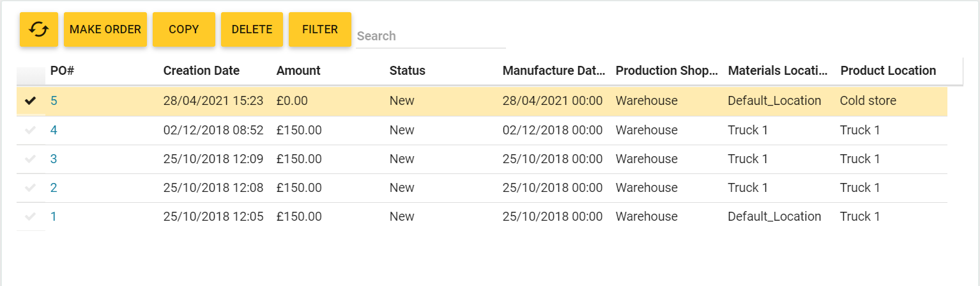Tick the checkmark for PO 4
Screen dimensions: 980x286
[30, 130]
